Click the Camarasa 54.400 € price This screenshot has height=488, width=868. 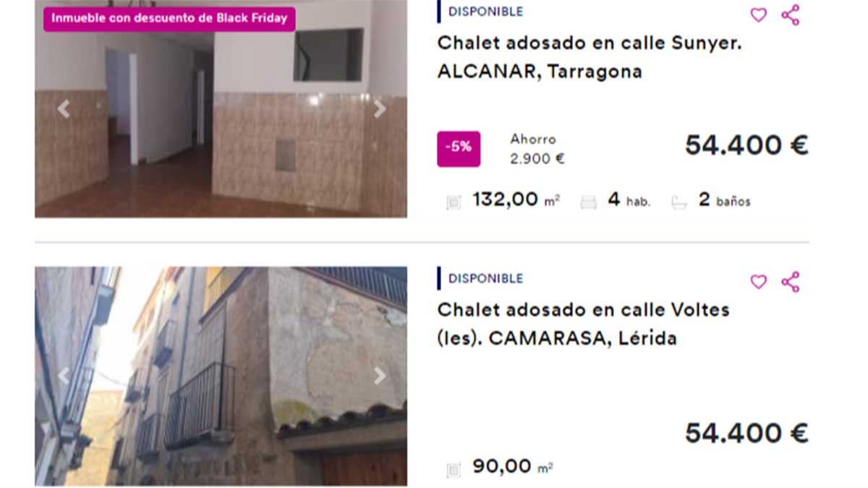(x=746, y=433)
